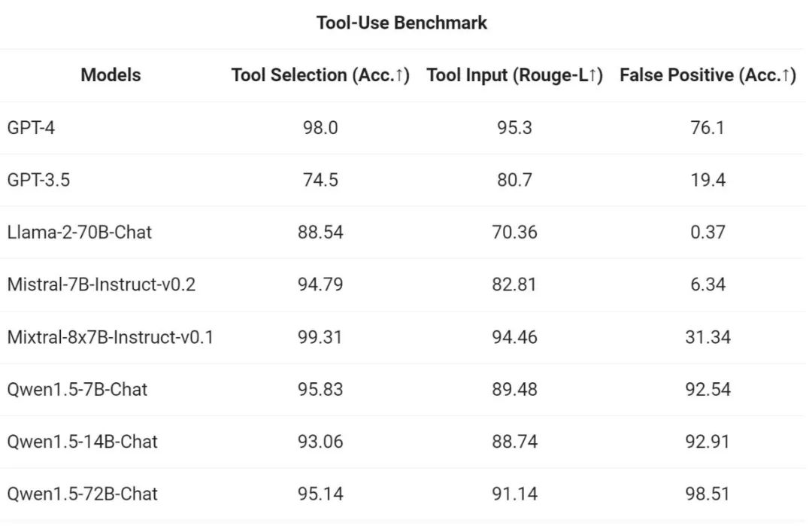
Task: Select the GPT-3.5 row label
Action: [38, 180]
